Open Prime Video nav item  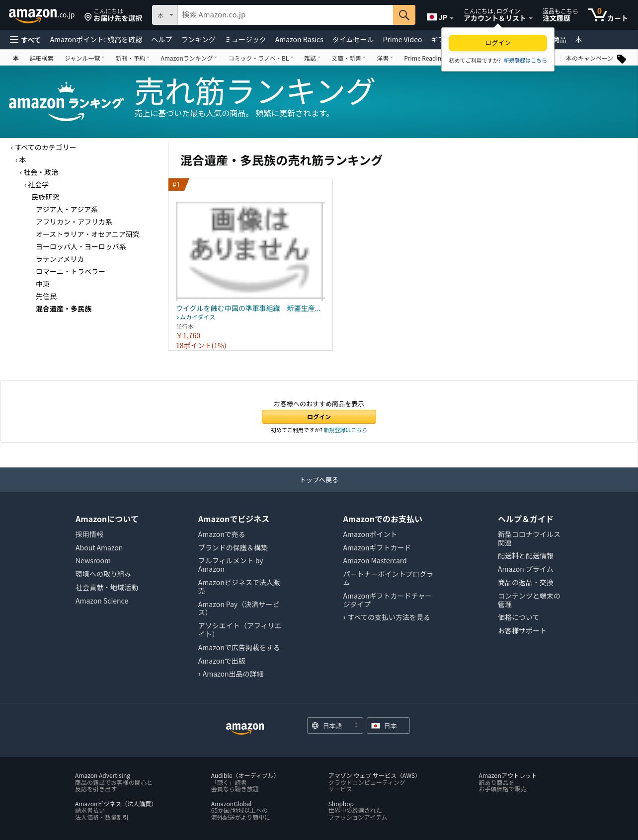click(x=402, y=40)
